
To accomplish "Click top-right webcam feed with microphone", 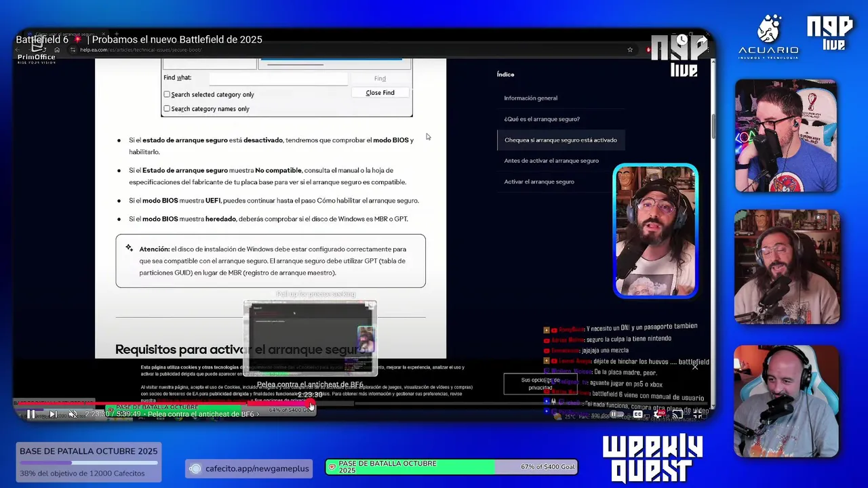I will tap(786, 136).
